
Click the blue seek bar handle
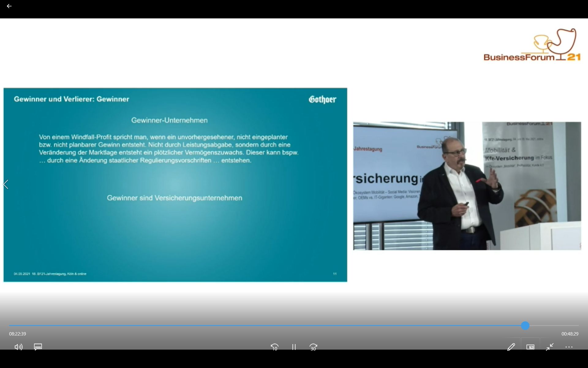click(x=525, y=326)
